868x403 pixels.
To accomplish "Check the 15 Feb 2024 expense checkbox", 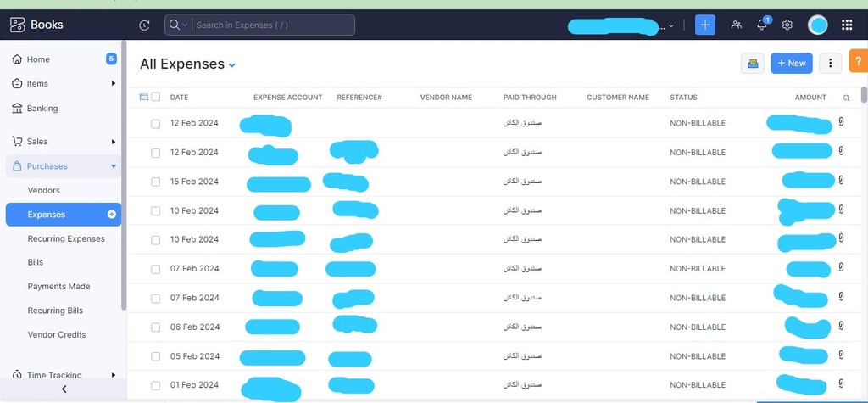I will [x=156, y=182].
